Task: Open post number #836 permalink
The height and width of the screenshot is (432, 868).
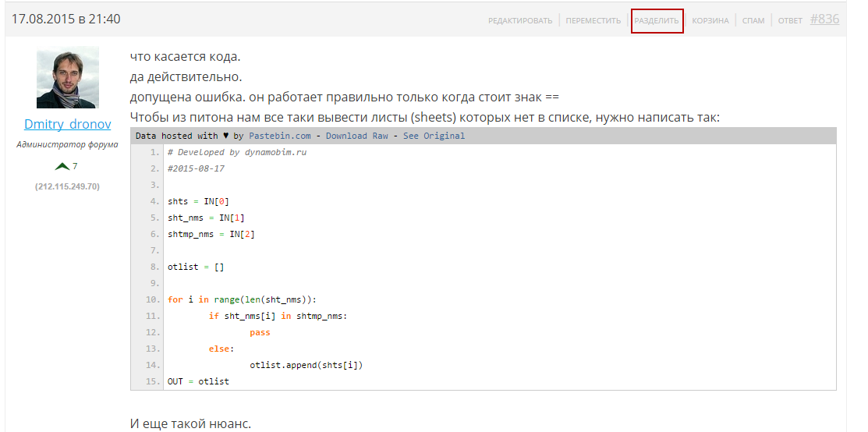Action: (x=824, y=19)
